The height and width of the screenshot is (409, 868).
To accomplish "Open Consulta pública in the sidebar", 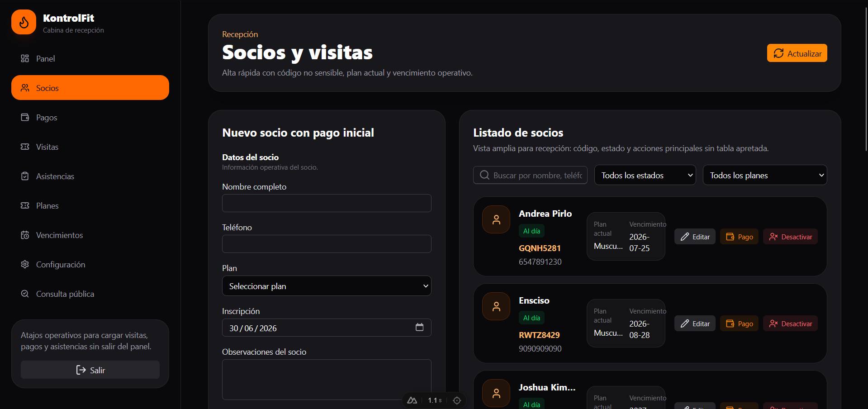I will pos(90,294).
